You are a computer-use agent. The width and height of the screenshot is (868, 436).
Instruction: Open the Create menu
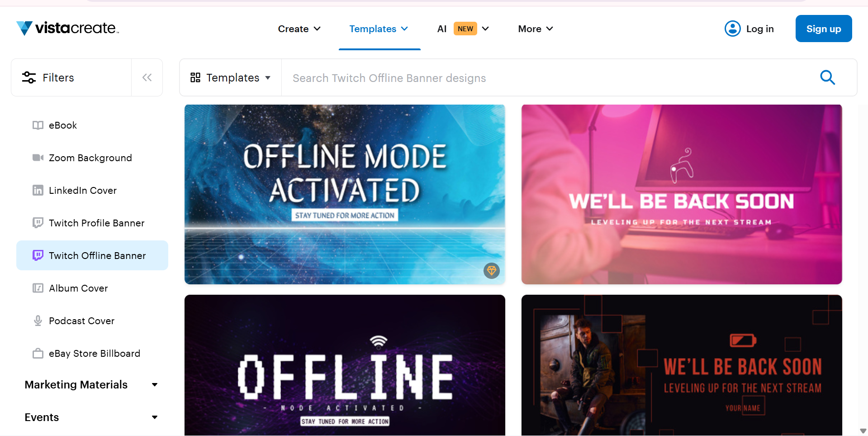coord(299,29)
